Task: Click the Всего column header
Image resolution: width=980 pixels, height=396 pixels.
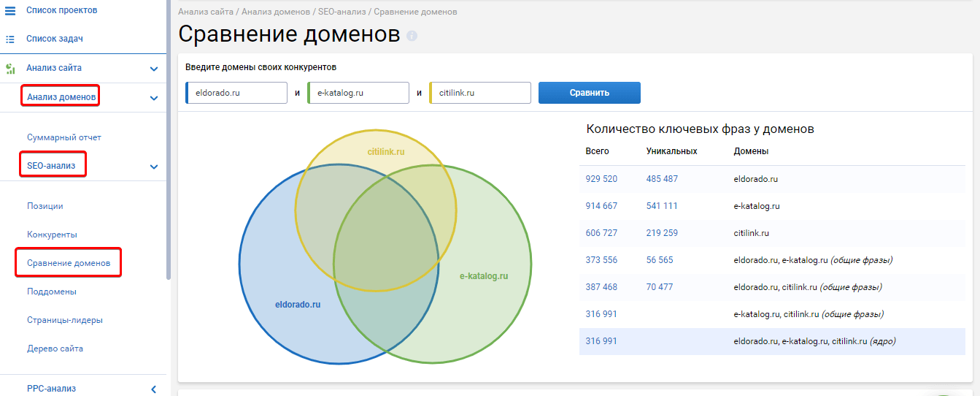Action: tap(597, 151)
